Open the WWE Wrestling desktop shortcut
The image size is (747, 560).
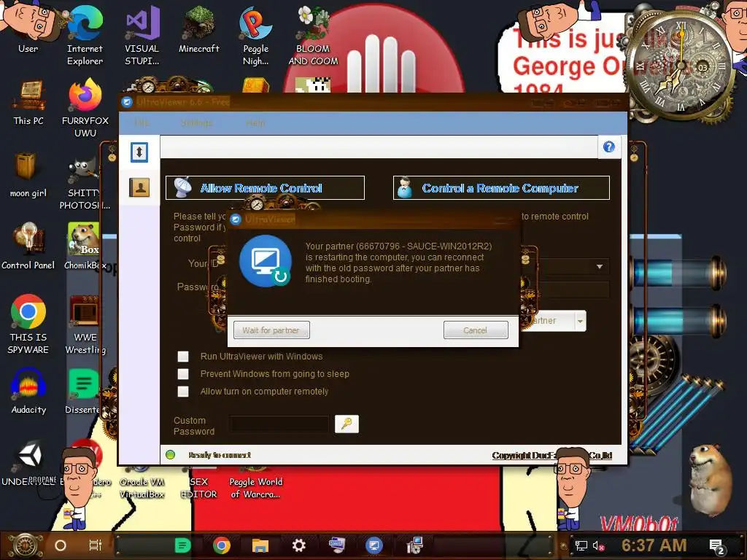click(85, 324)
